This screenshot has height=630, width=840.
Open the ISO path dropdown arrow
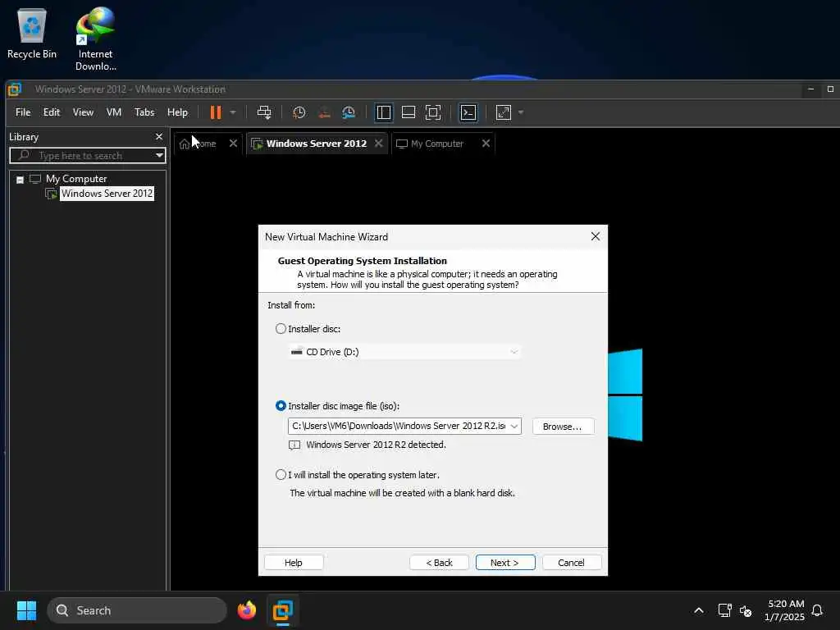coord(514,427)
